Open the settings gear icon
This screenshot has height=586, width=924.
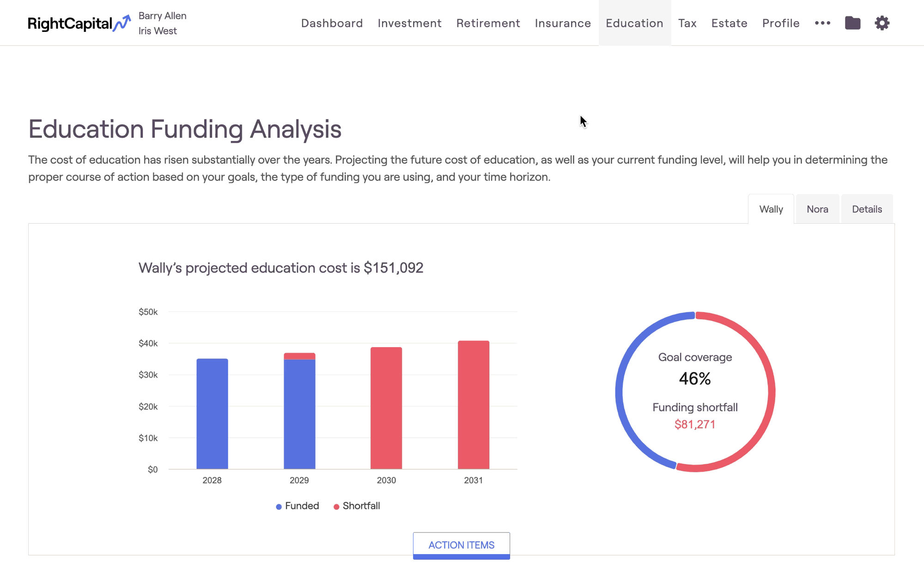[x=882, y=23]
